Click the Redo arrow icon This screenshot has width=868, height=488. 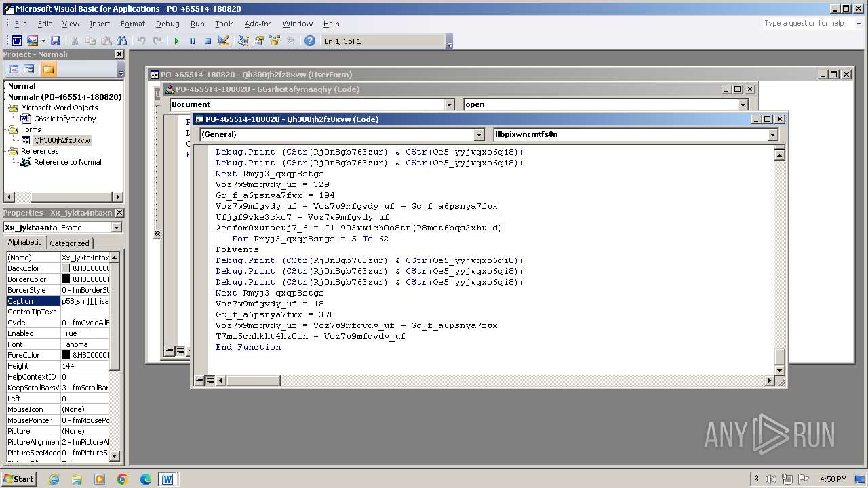157,41
